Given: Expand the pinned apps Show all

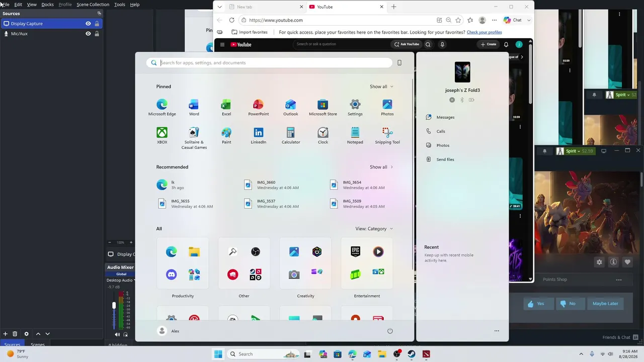Looking at the screenshot, I should (381, 86).
